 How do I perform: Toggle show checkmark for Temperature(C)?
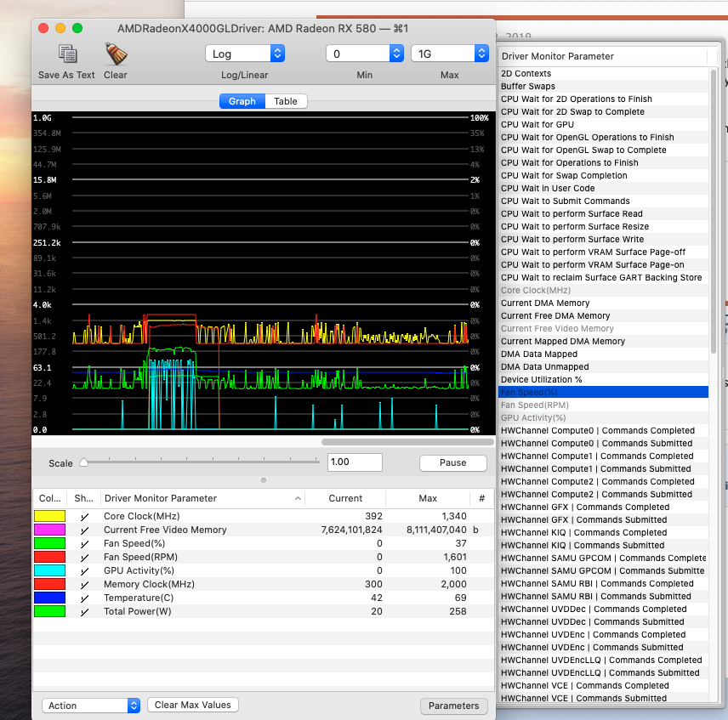tap(84, 598)
